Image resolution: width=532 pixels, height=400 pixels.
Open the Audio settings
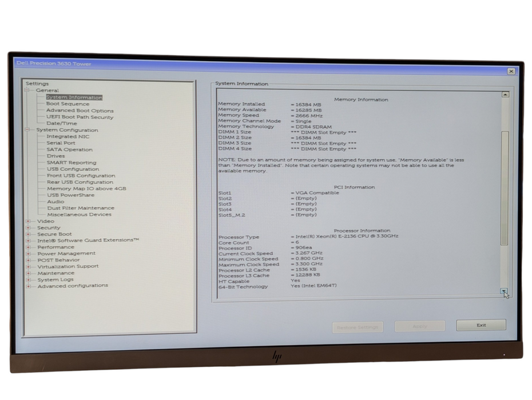tap(55, 201)
